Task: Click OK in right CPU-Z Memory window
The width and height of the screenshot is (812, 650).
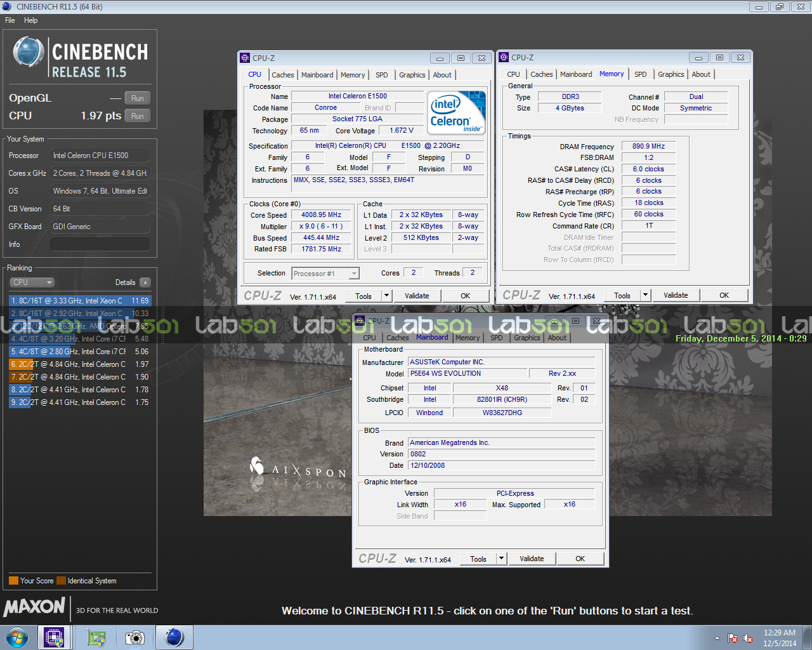Action: point(724,295)
